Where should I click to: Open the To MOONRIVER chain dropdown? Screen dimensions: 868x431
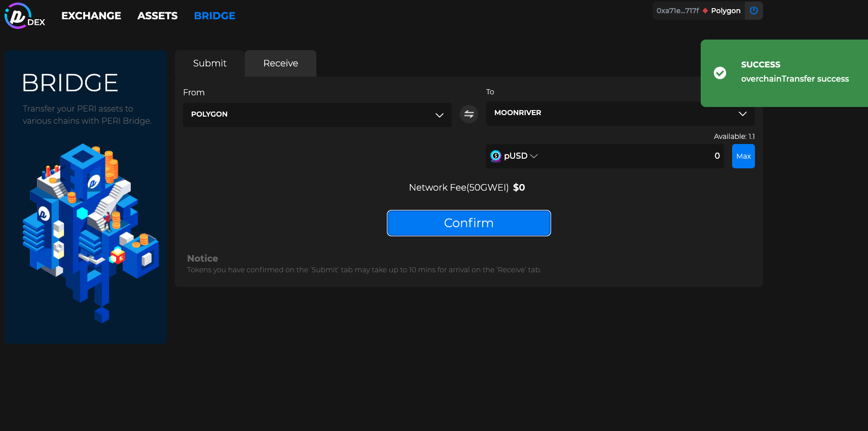pos(621,114)
